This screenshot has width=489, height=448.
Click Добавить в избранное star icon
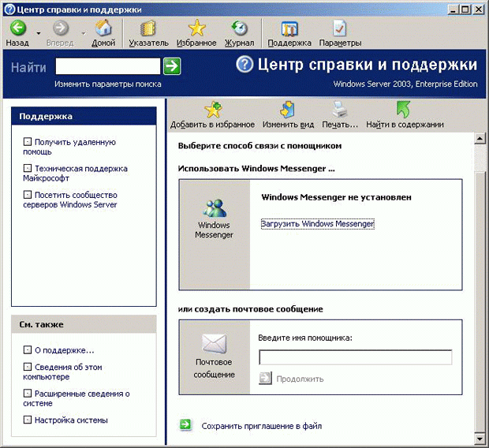(213, 110)
